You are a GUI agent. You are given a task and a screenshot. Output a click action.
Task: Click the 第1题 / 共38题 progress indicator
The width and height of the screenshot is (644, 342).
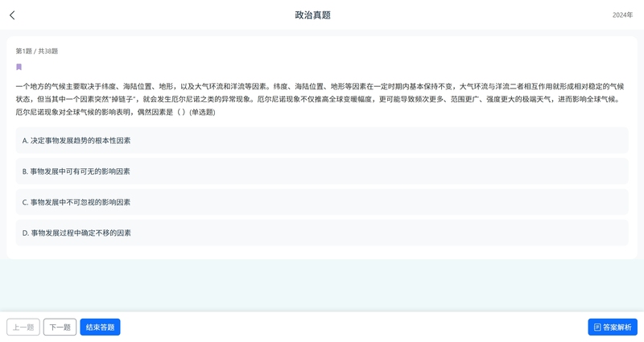point(37,52)
